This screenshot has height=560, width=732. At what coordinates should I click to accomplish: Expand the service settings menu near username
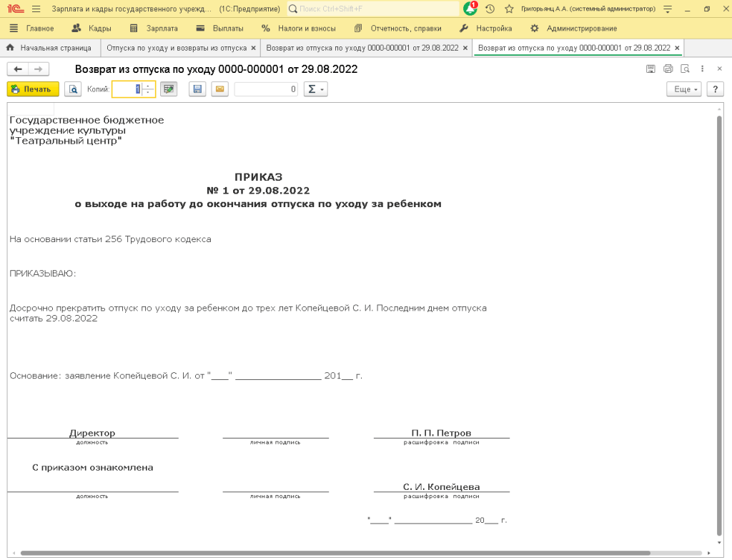pos(668,9)
